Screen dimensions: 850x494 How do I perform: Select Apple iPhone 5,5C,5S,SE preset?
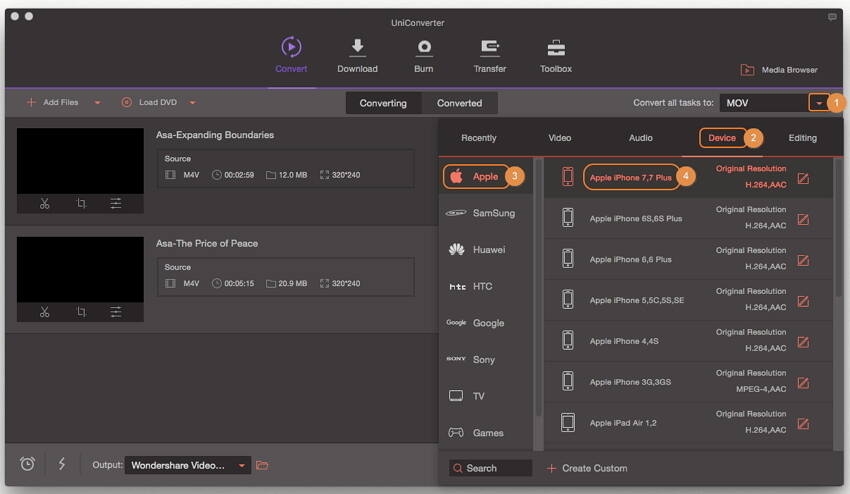click(688, 300)
